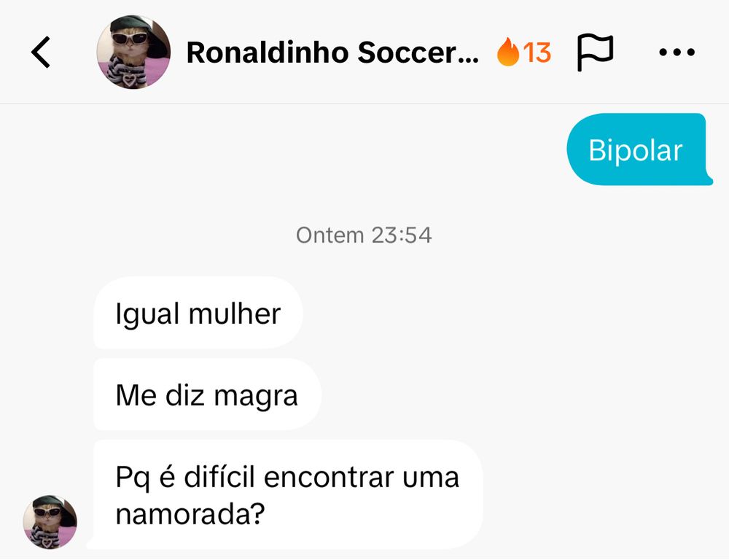Tap the tail of the 'Bipolar' bubble
Screen dimensions: 729x560
click(707, 179)
